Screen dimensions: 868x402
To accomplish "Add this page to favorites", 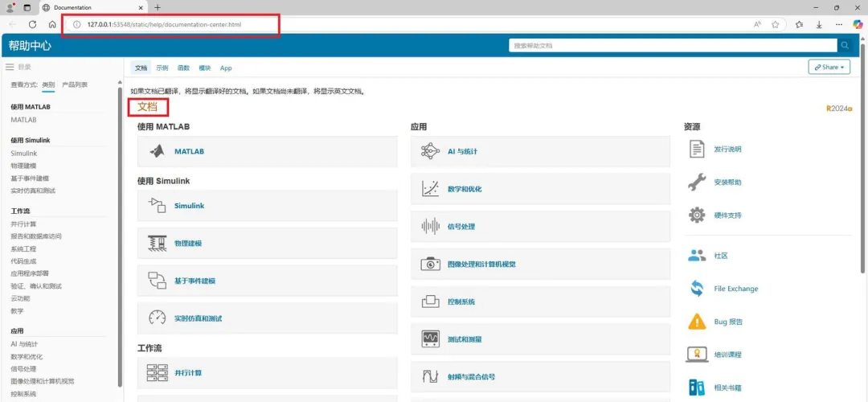I will (776, 24).
